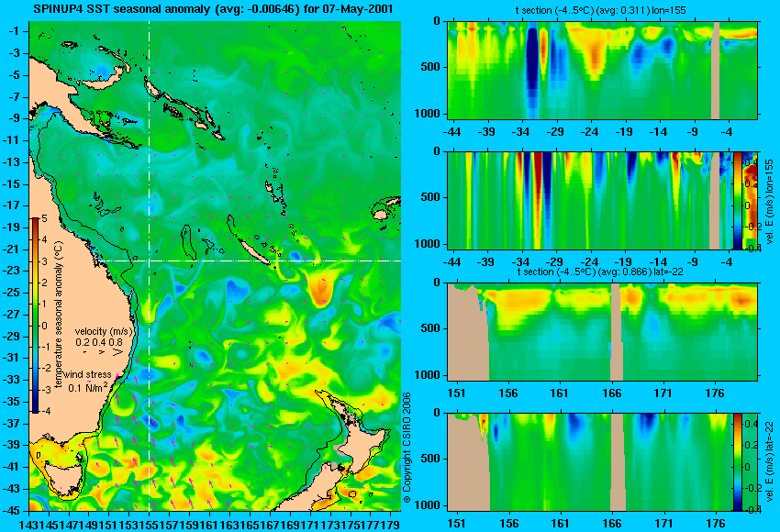The height and width of the screenshot is (532, 780).
Task: Click the '-1' latitude tick on the main map
Action: click(14, 31)
